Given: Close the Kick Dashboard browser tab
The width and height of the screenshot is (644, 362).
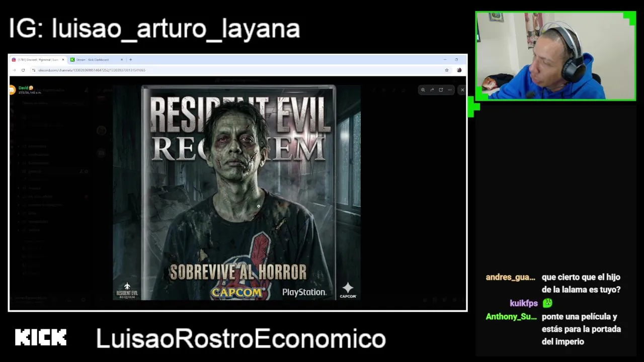Looking at the screenshot, I should pyautogui.click(x=121, y=59).
